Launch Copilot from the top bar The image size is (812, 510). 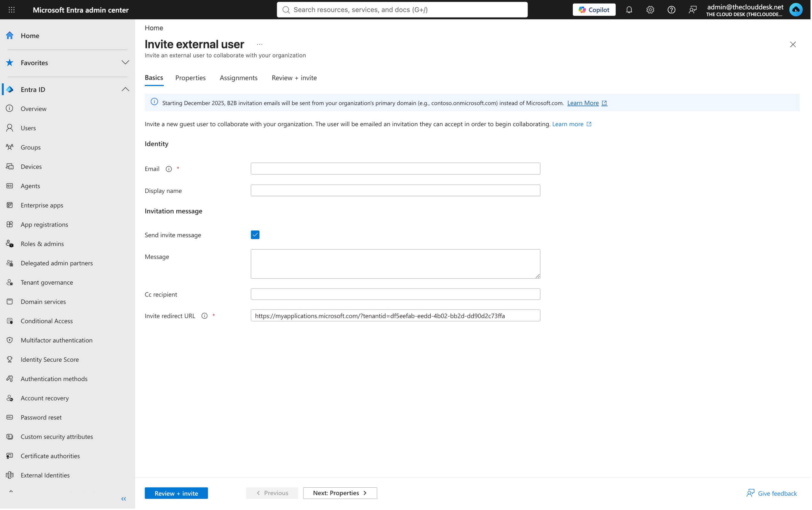[x=594, y=10]
